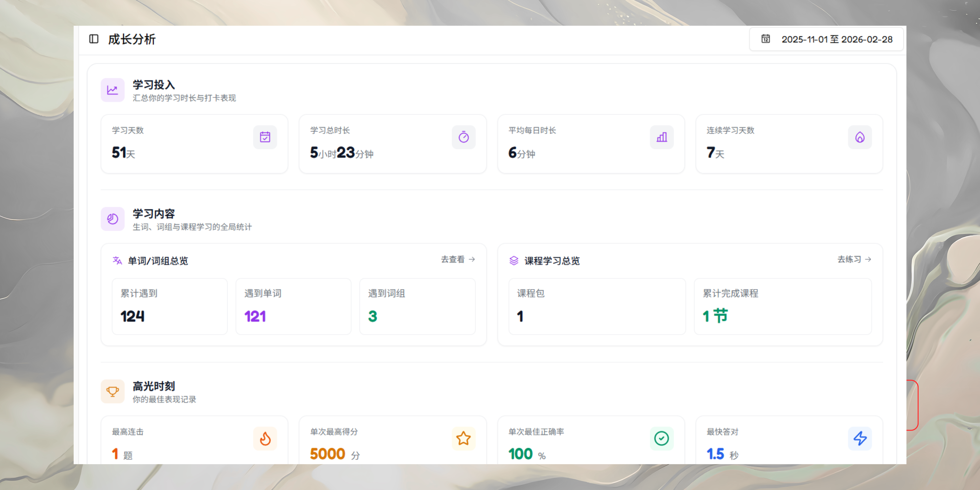
Task: Open the 去练习 link
Action: [854, 260]
